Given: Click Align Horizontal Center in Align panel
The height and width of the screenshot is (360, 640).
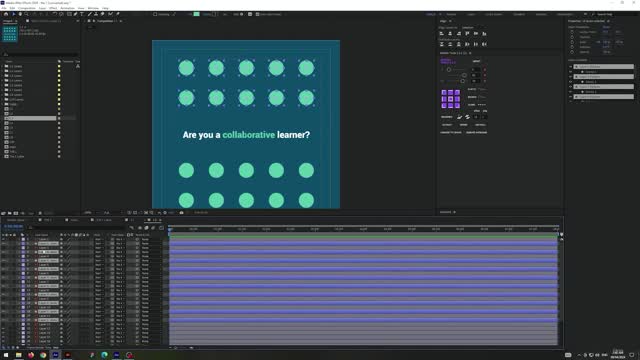Looking at the screenshot, I should pyautogui.click(x=450, y=33).
